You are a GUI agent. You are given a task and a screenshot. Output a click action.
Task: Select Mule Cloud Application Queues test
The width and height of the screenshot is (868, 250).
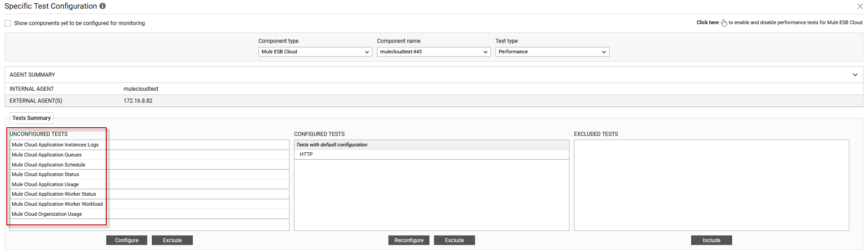click(150, 155)
